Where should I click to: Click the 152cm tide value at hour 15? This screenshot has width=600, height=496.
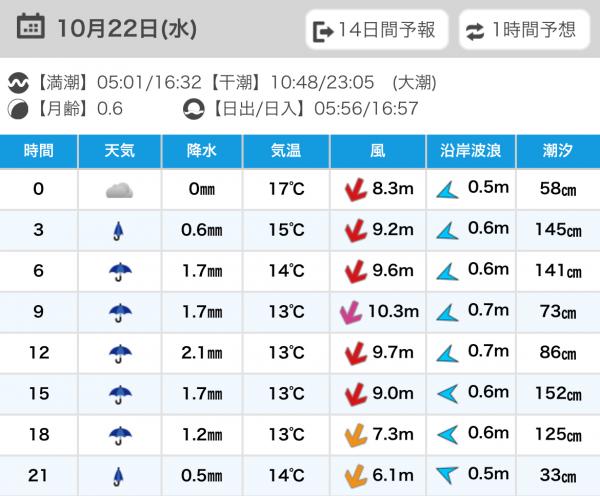point(557,394)
